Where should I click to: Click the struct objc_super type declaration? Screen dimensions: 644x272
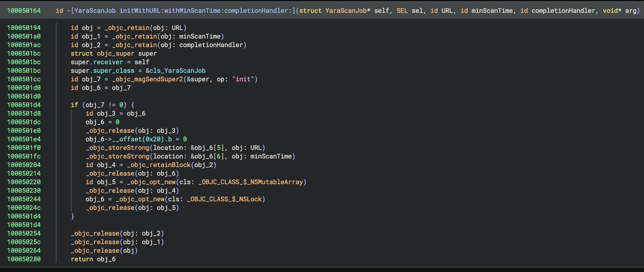[x=102, y=54]
